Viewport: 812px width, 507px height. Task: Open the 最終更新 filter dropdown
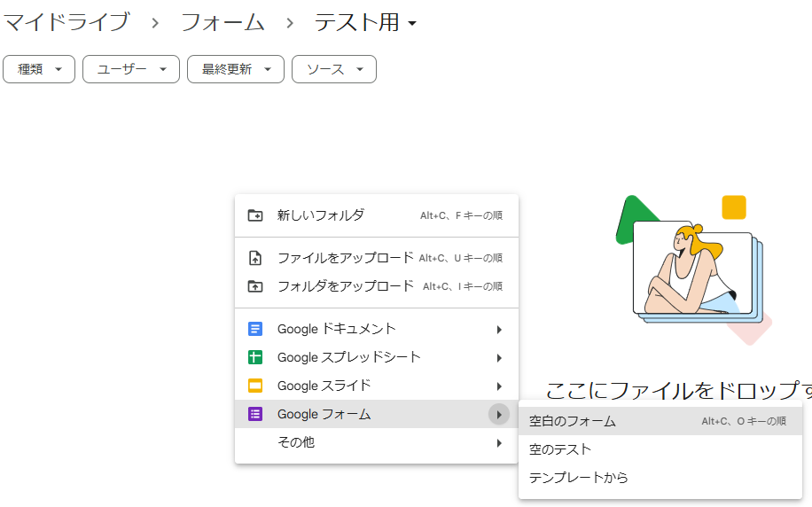[x=236, y=69]
